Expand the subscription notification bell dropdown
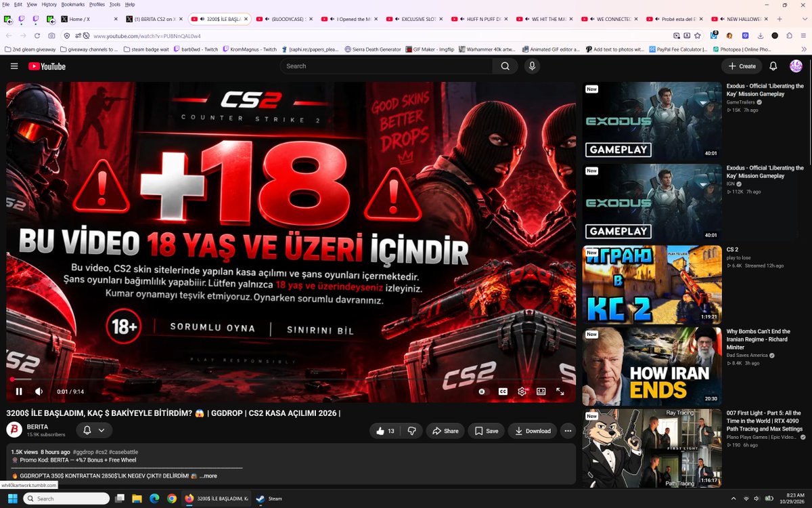The height and width of the screenshot is (508, 812). [94, 430]
